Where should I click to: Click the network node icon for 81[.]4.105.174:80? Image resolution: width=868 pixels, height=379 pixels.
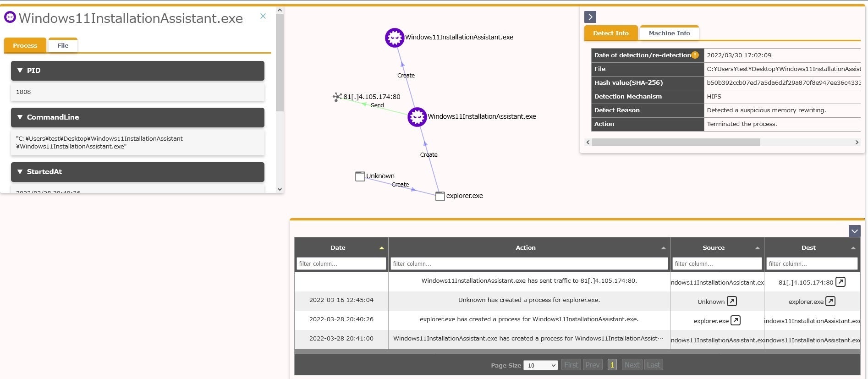337,97
